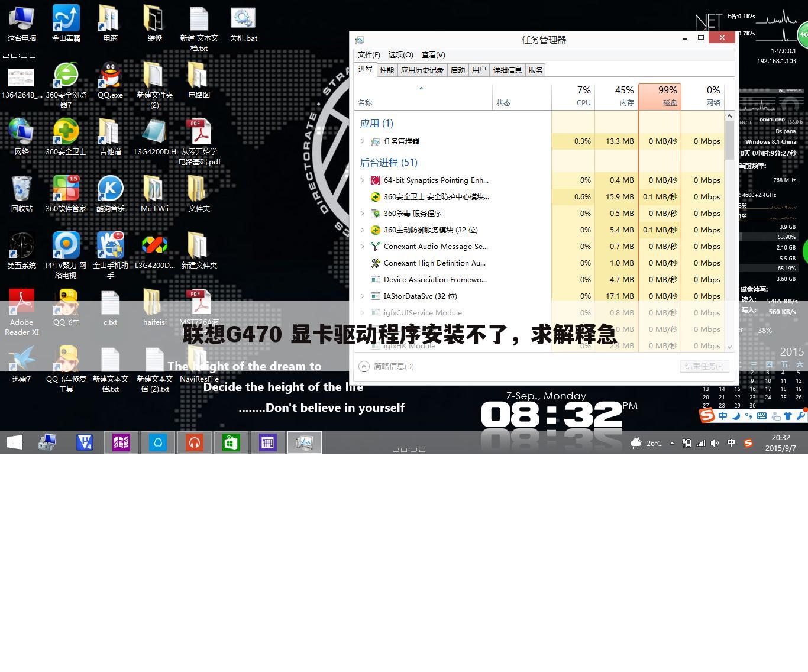The width and height of the screenshot is (808, 672).
Task: Open orange headphones music app on taskbar
Action: pos(195,442)
